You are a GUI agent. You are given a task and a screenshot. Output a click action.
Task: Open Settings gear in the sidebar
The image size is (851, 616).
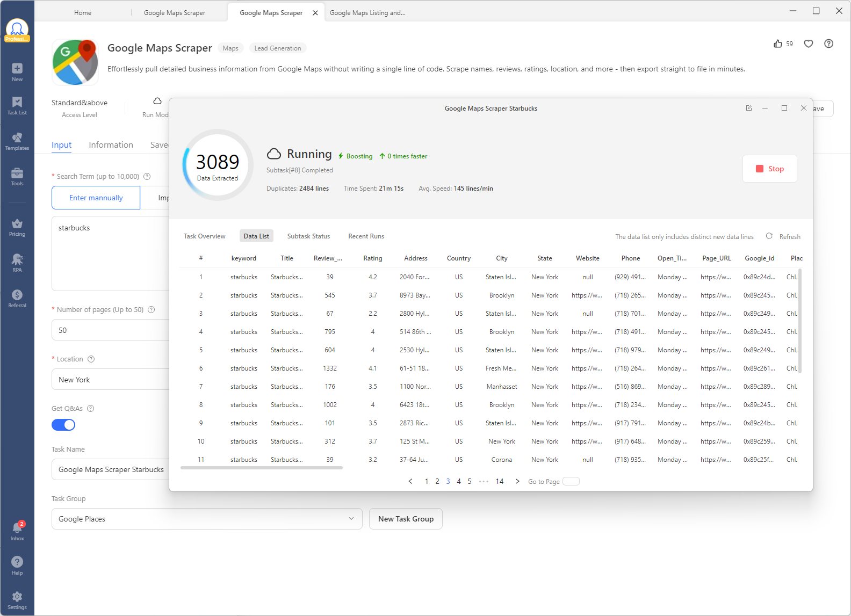pyautogui.click(x=17, y=600)
